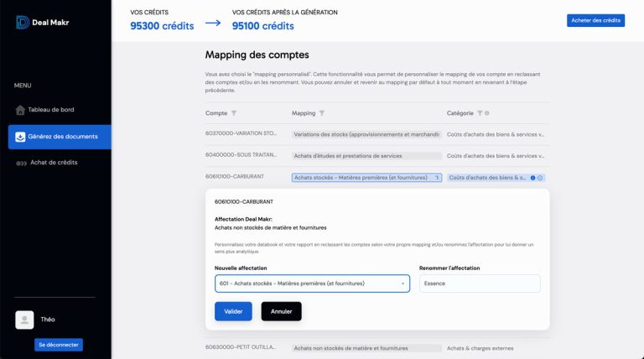Click Acheter des crédits button
The height and width of the screenshot is (359, 644).
click(595, 20)
